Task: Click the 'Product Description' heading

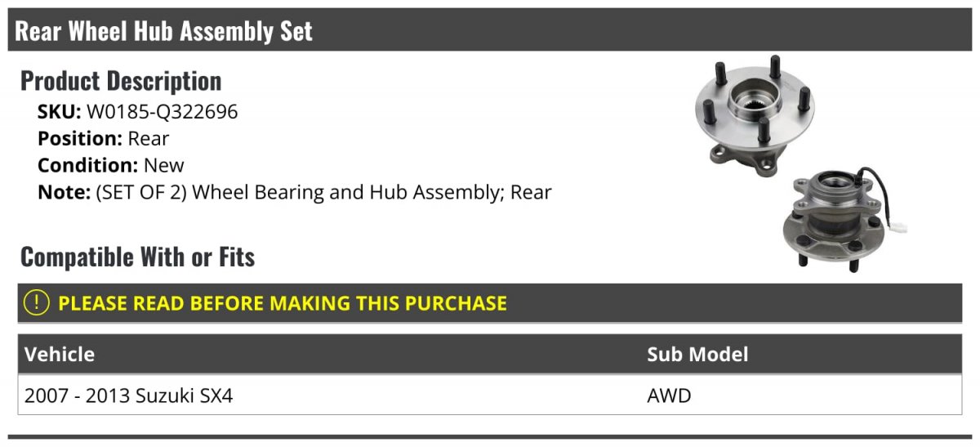Action: [121, 81]
